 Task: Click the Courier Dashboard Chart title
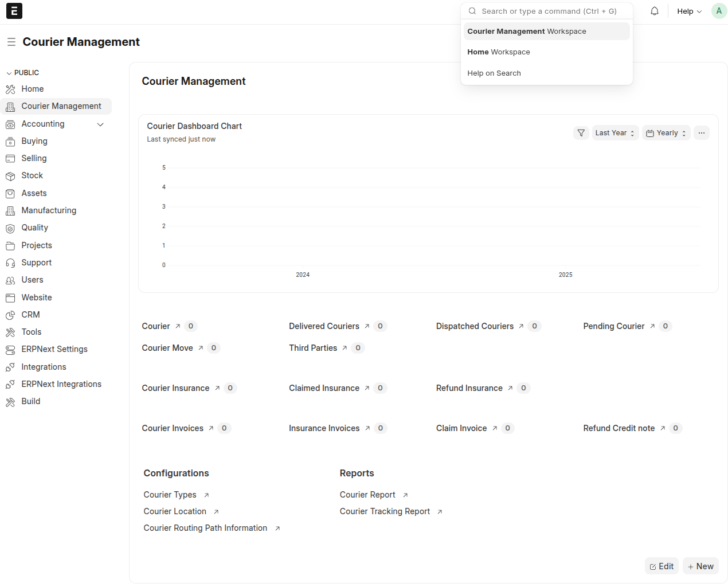194,126
